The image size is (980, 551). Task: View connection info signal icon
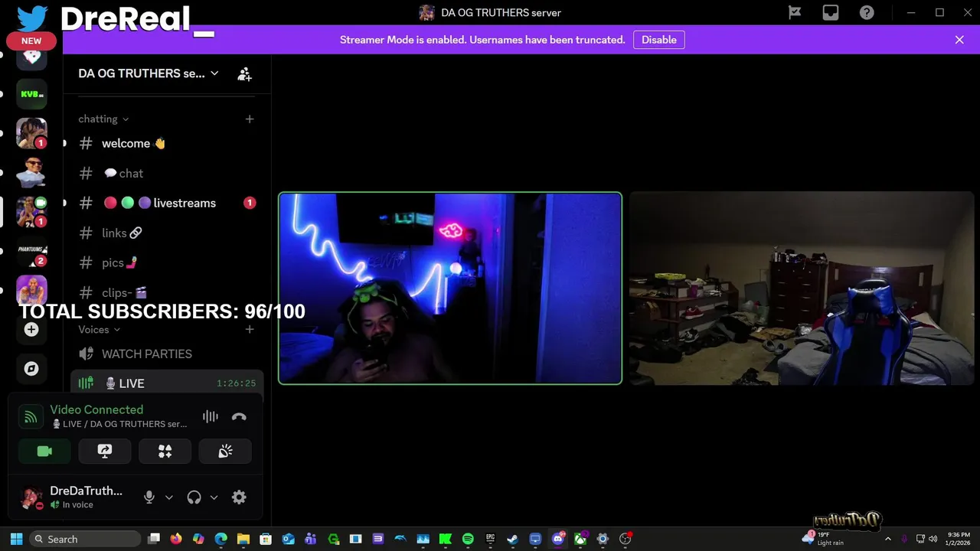pos(31,417)
